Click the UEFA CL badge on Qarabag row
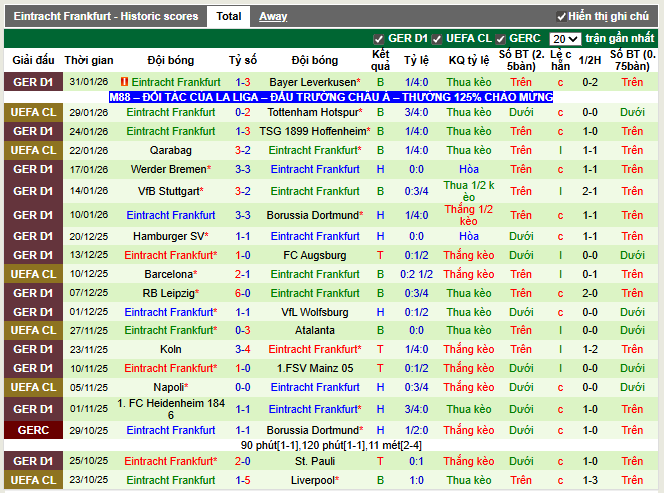Image resolution: width=665 pixels, height=493 pixels. tap(33, 150)
